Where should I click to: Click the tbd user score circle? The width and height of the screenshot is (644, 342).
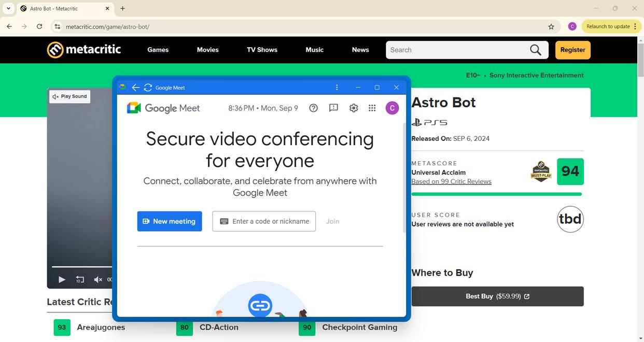[x=570, y=219]
